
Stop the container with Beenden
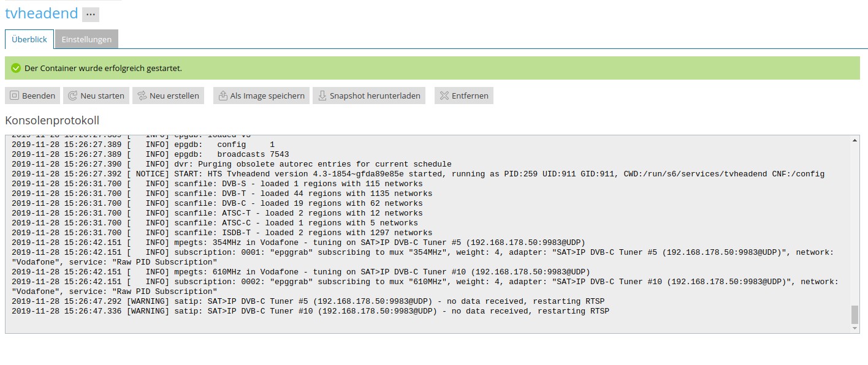pyautogui.click(x=32, y=96)
